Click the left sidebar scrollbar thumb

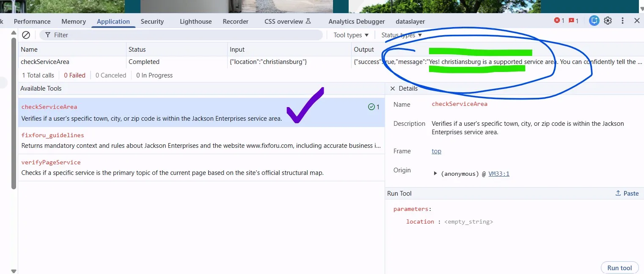tap(14, 114)
